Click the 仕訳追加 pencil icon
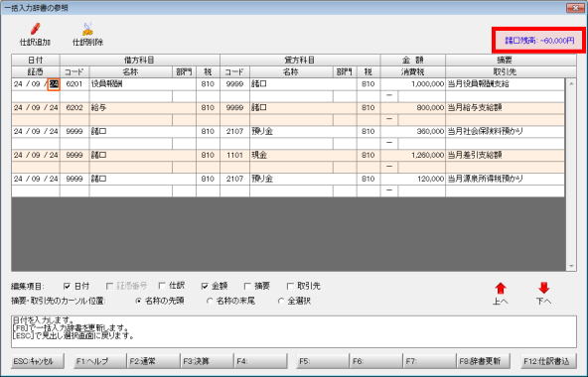The image size is (588, 377). coord(35,29)
